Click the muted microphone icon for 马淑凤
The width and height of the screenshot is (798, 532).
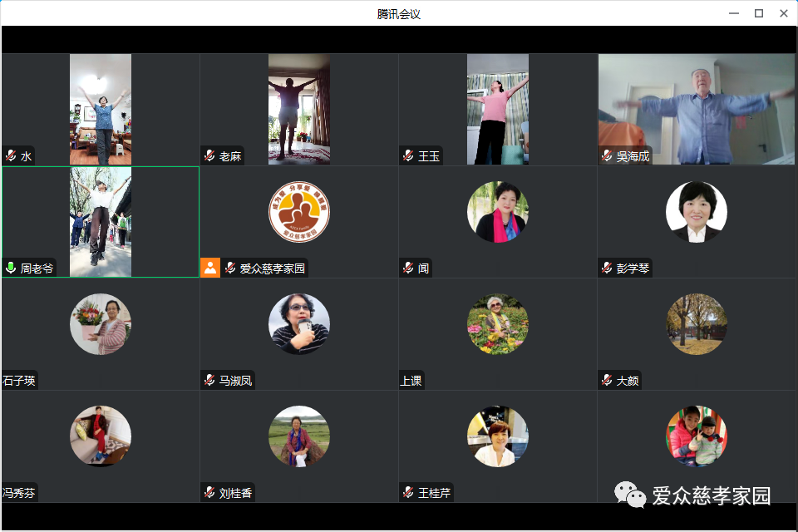209,381
